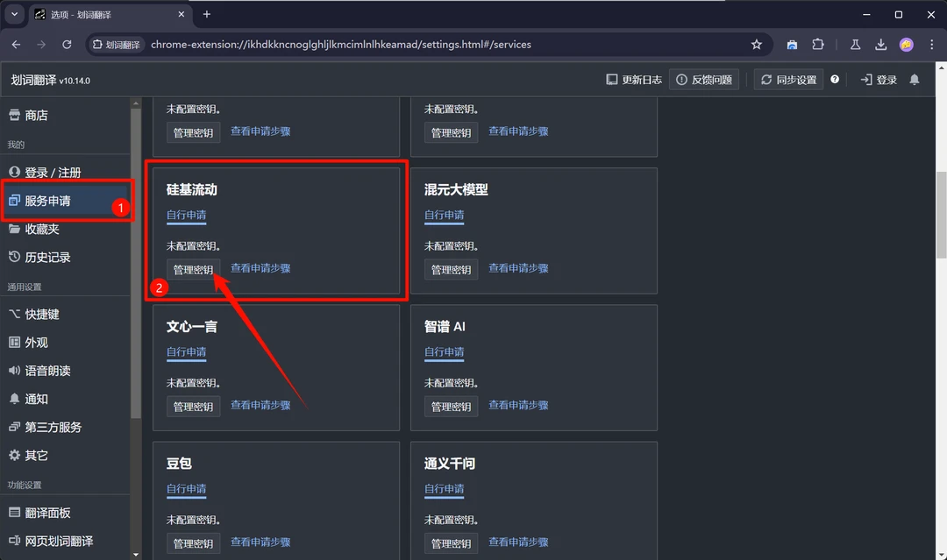This screenshot has width=947, height=560.
Task: Open browser Downloads icon
Action: tap(880, 45)
